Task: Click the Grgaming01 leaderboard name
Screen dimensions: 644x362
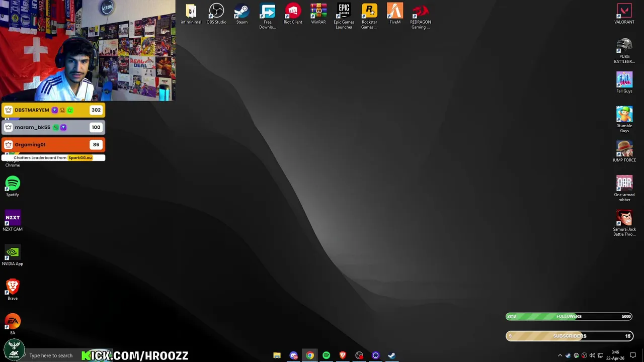Action: (30, 145)
